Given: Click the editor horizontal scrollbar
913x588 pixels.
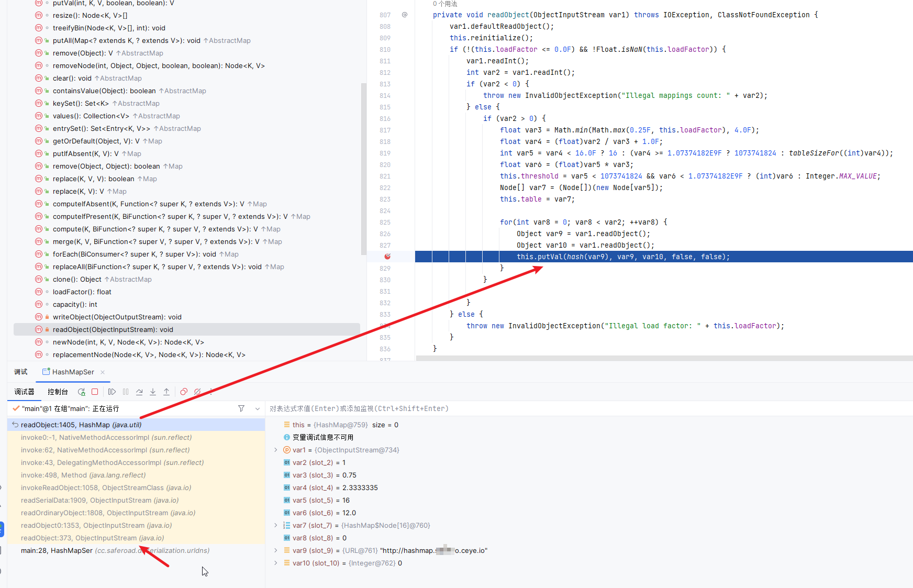Looking at the screenshot, I should (x=664, y=358).
